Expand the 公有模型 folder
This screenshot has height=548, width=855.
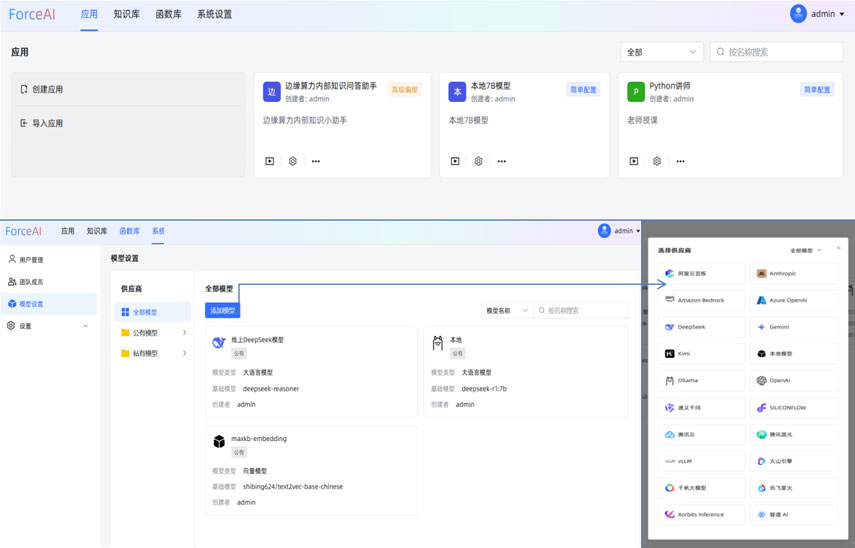tap(153, 333)
